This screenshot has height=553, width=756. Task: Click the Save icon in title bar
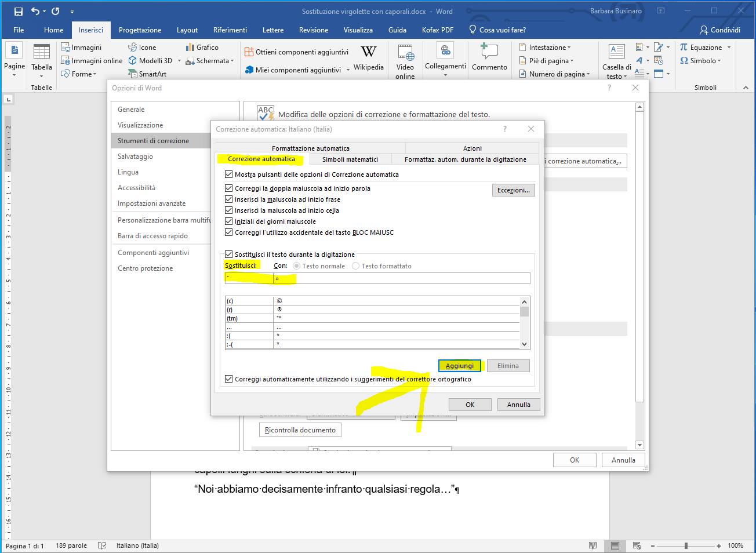pyautogui.click(x=18, y=11)
